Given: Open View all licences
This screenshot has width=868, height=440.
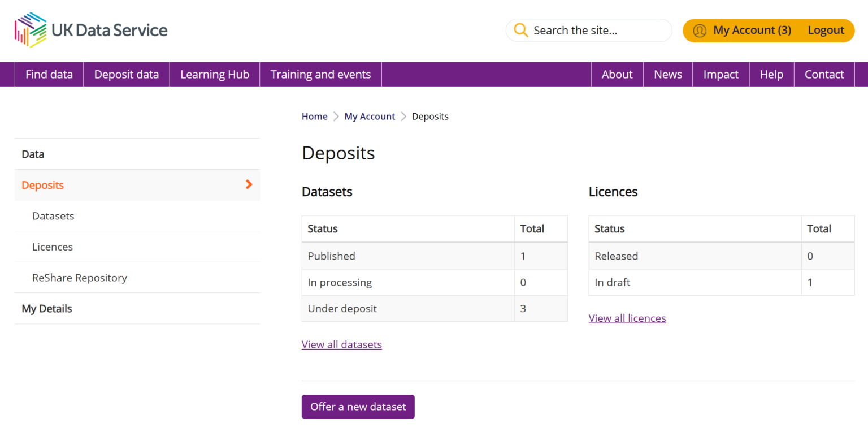Looking at the screenshot, I should (627, 318).
